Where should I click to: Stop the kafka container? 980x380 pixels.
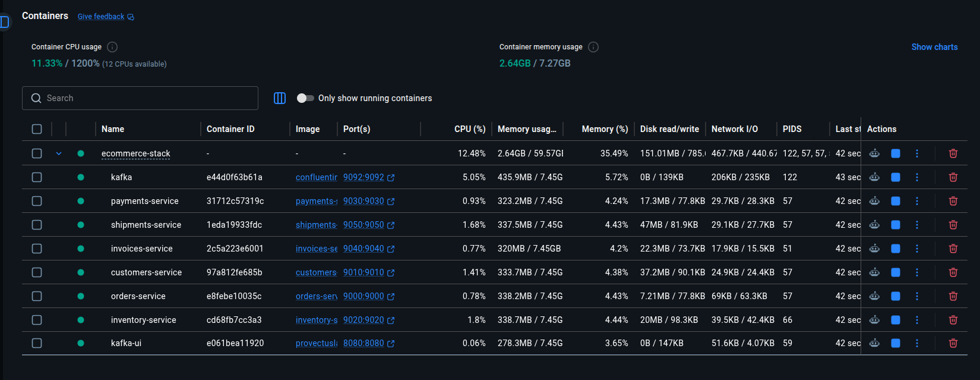(x=896, y=177)
